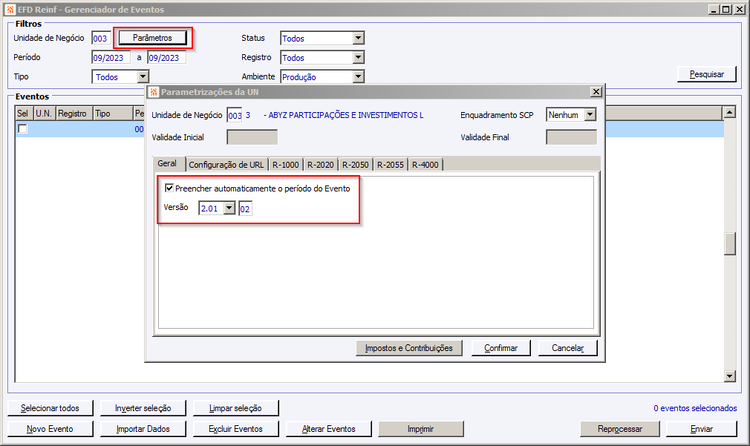750x446 pixels.
Task: Click Limpar seleção button
Action: (x=236, y=408)
